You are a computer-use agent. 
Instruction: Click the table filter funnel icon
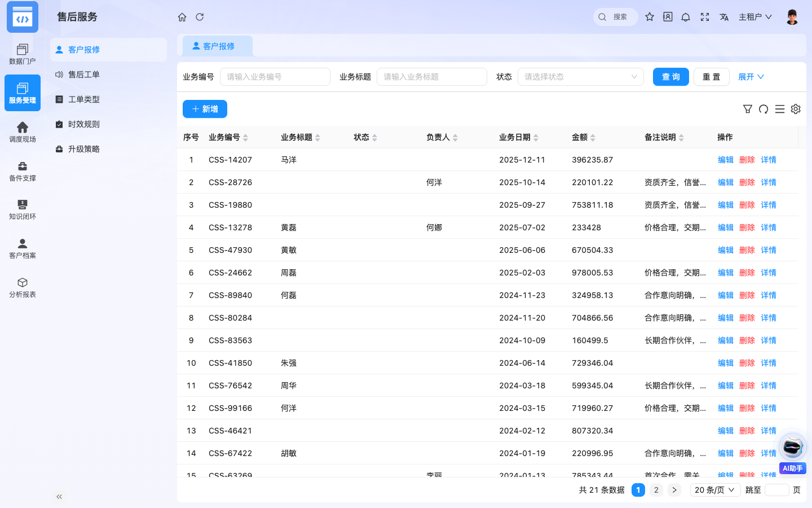click(x=748, y=109)
